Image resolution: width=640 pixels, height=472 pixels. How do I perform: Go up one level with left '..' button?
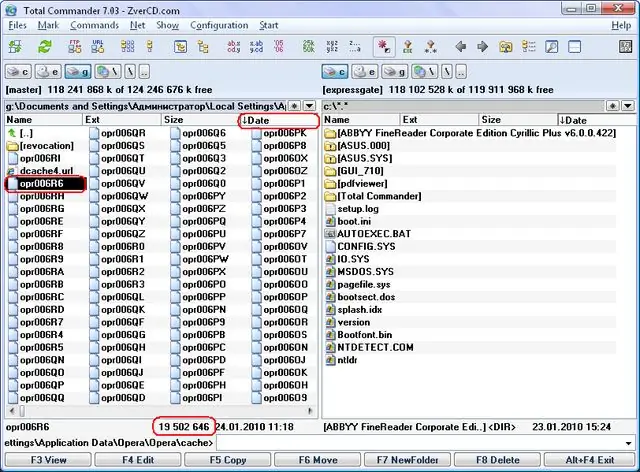click(x=144, y=72)
